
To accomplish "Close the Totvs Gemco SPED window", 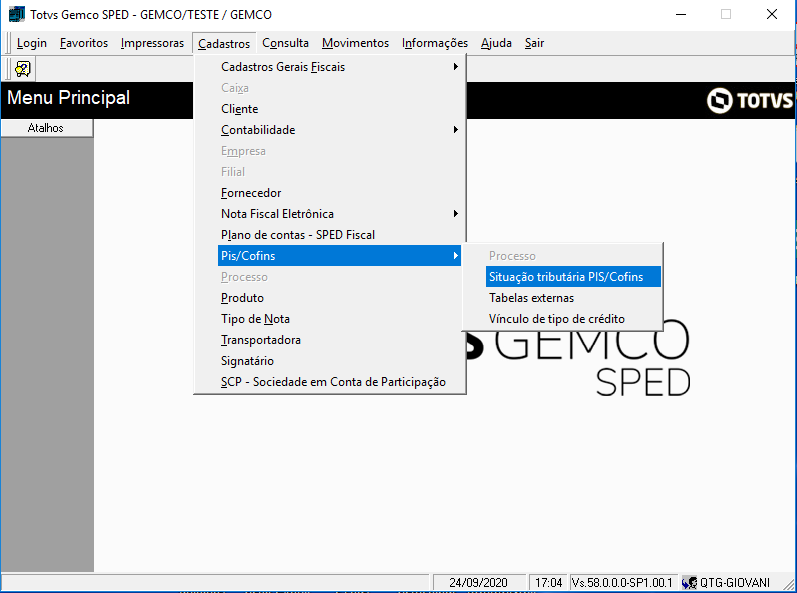I will point(772,14).
